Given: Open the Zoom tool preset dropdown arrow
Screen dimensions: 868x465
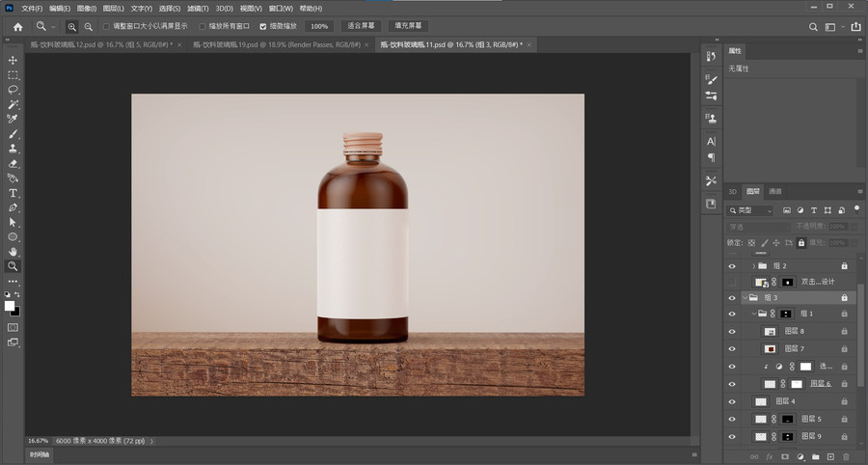Looking at the screenshot, I should pyautogui.click(x=53, y=27).
